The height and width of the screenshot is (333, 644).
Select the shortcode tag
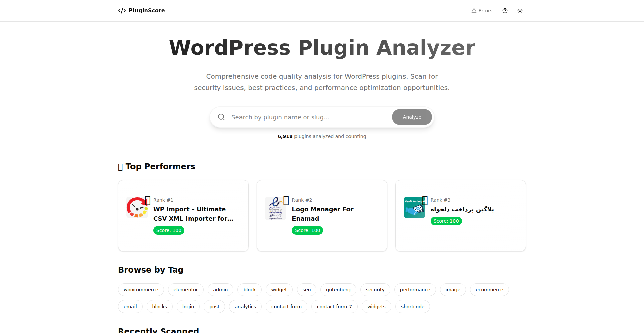click(413, 306)
